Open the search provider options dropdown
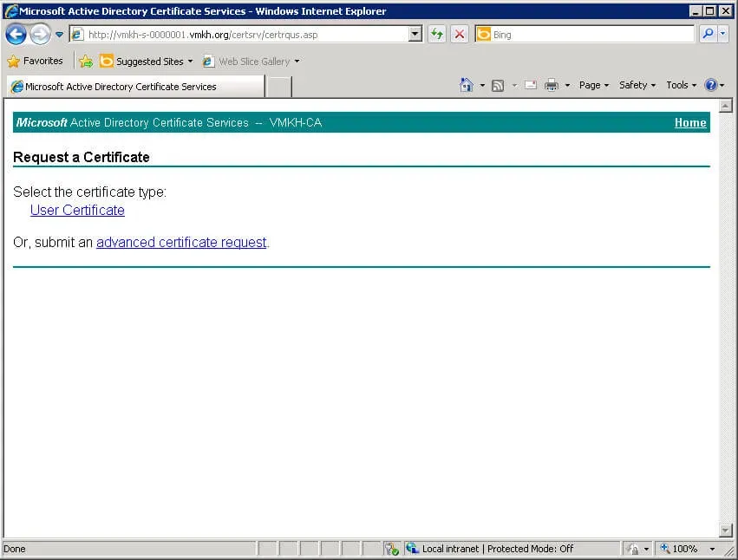The image size is (738, 560). tap(723, 34)
